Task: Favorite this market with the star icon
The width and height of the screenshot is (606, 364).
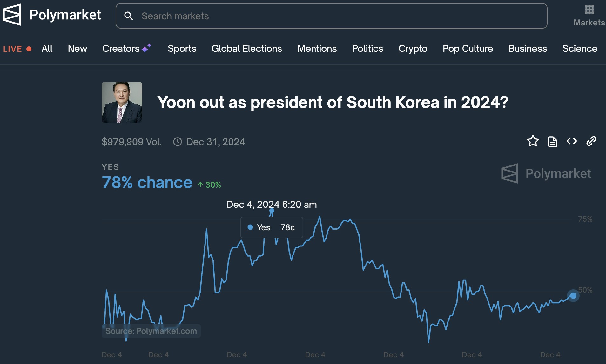Action: (x=533, y=141)
